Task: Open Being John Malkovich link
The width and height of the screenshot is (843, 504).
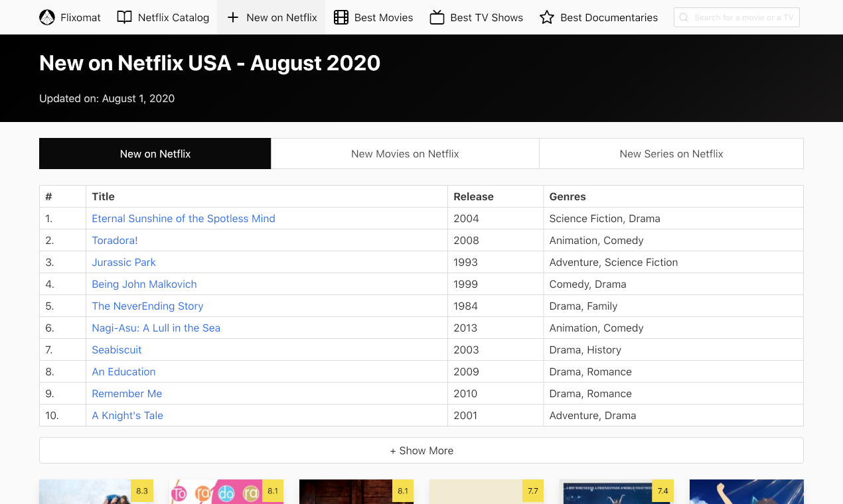Action: 144,284
